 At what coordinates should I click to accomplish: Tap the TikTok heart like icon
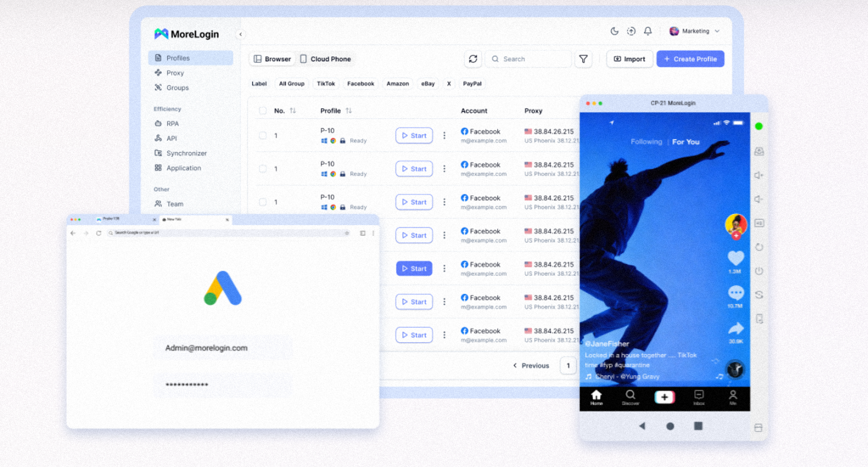(x=736, y=258)
